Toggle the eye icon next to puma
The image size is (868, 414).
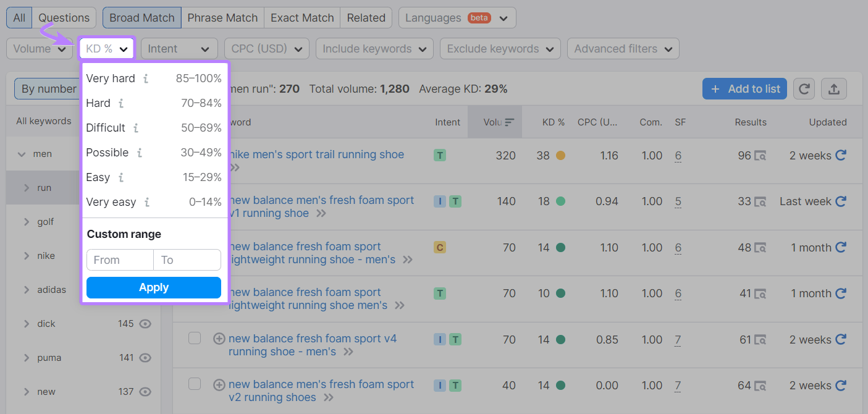coord(145,358)
